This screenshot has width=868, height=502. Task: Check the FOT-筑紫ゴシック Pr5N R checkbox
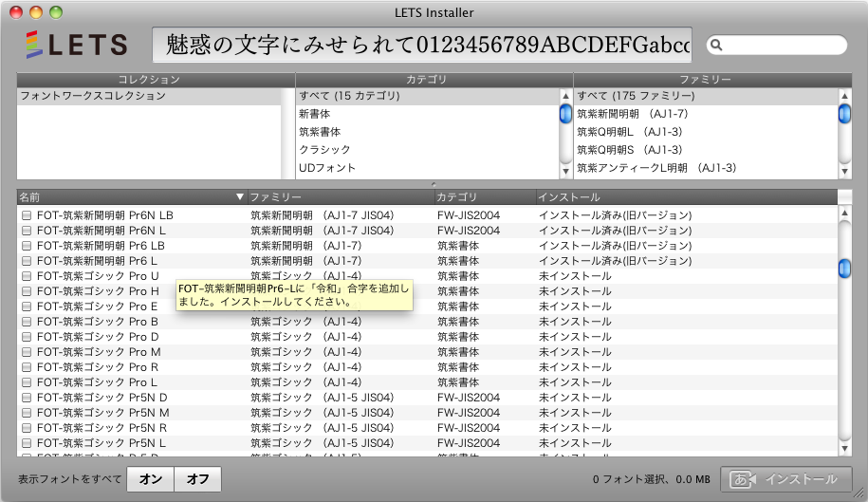27,428
